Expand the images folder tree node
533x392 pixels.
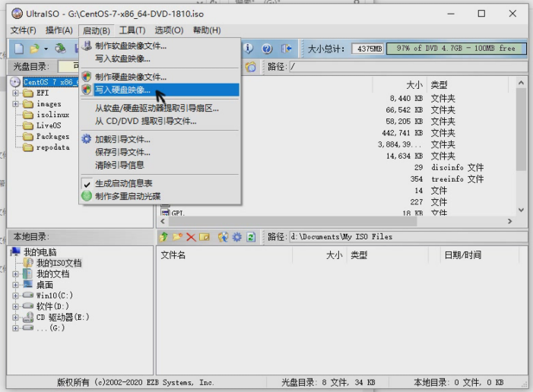pos(15,103)
